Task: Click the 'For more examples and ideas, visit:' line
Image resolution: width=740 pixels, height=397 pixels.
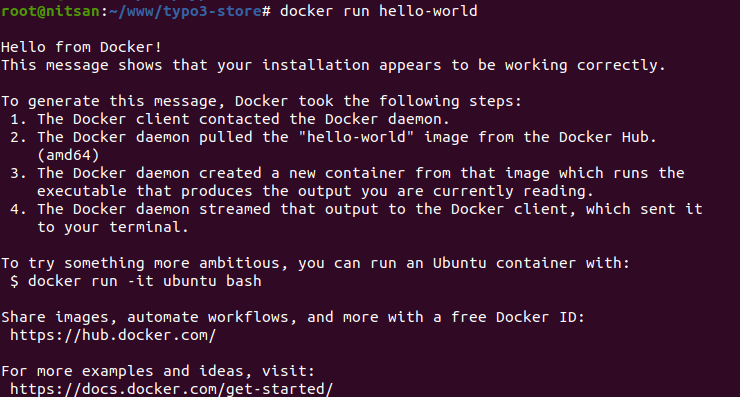Action: click(x=158, y=371)
